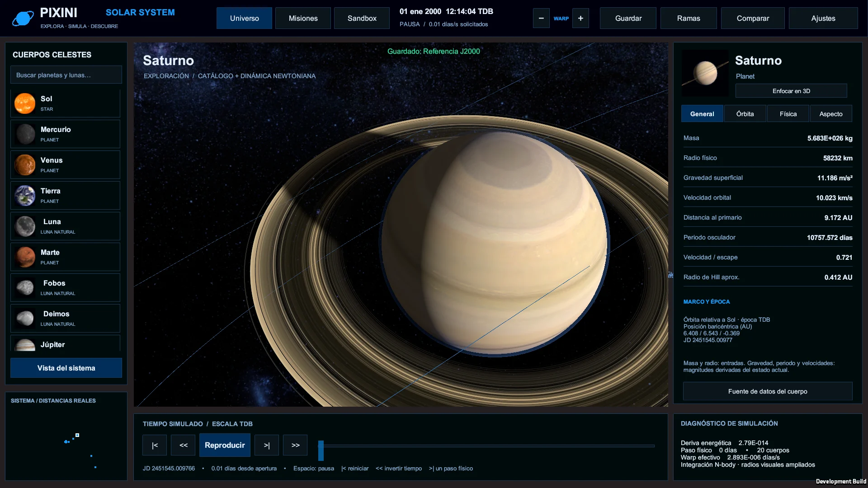This screenshot has width=868, height=488.
Task: Click Enfocar en 3D button
Action: (791, 91)
